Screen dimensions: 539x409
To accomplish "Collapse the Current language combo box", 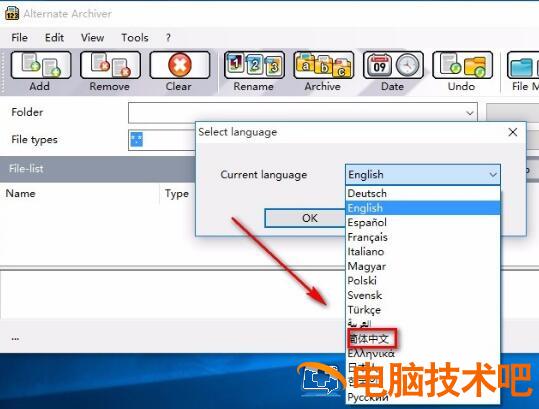I will click(493, 175).
